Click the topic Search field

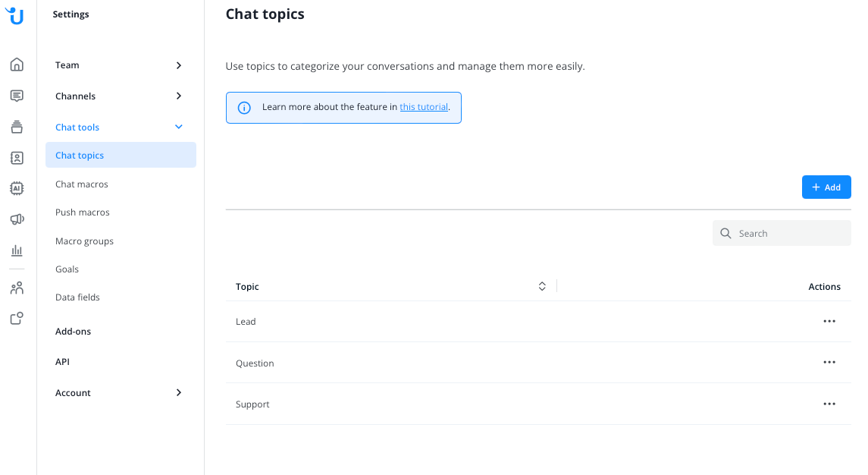[781, 234]
